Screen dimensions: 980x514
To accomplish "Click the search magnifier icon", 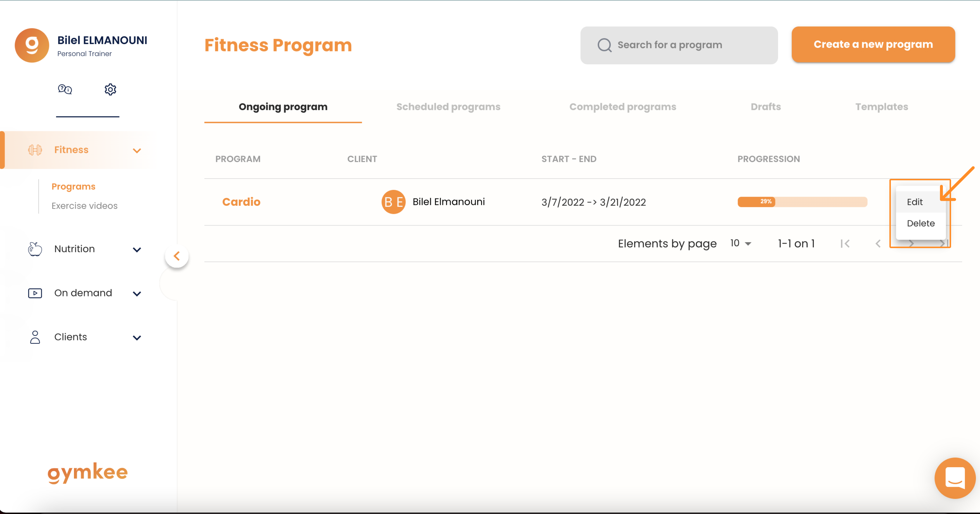I will (604, 45).
